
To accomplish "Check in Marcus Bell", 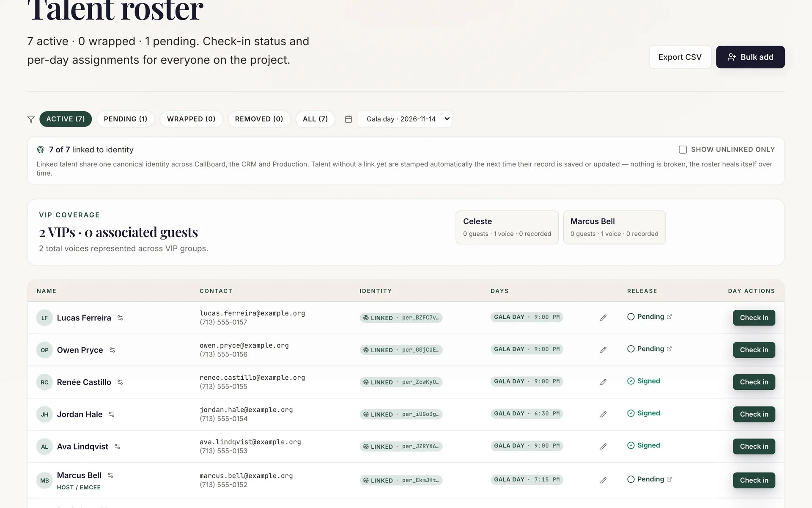I will (x=754, y=480).
